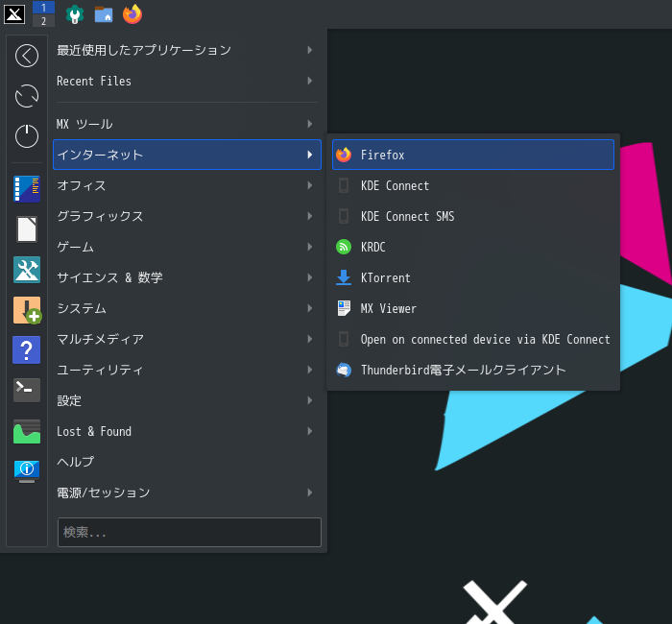672x624 pixels.
Task: Click the logout back-arrow sidebar icon
Action: click(27, 56)
